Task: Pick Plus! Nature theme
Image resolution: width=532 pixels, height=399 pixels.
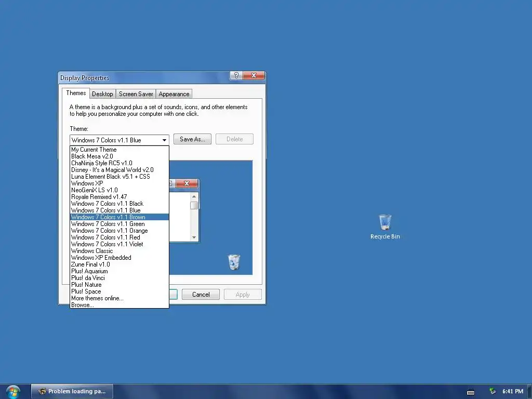Action: tap(119, 285)
